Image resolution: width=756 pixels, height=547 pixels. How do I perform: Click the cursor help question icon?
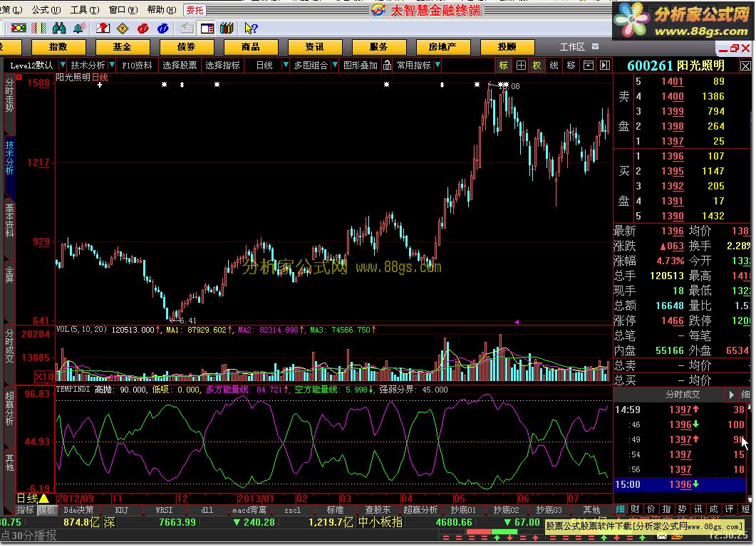pyautogui.click(x=251, y=28)
